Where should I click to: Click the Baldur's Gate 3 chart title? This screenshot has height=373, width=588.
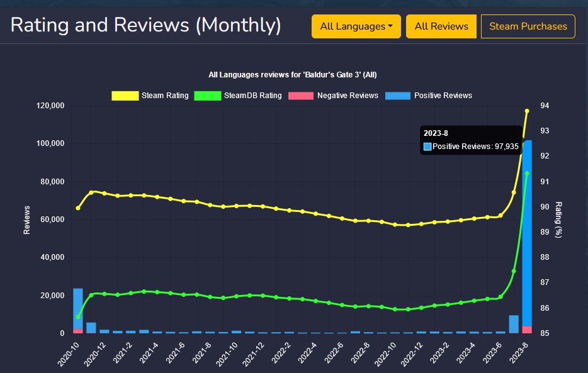click(x=294, y=74)
